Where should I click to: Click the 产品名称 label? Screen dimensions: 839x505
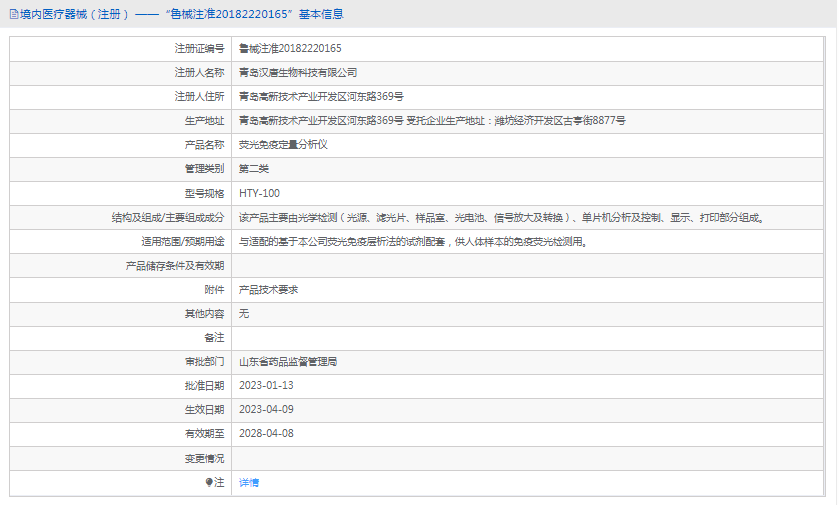coord(204,144)
